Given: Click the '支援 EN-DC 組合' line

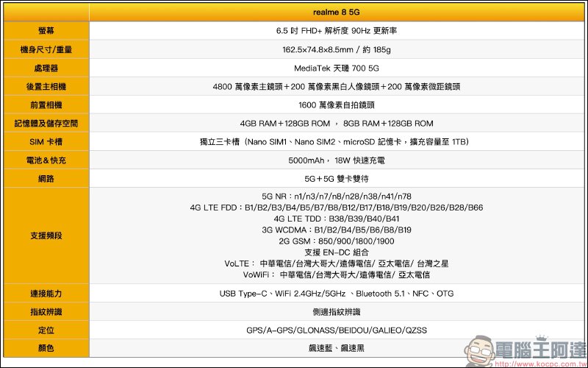Looking at the screenshot, I should (x=337, y=252).
